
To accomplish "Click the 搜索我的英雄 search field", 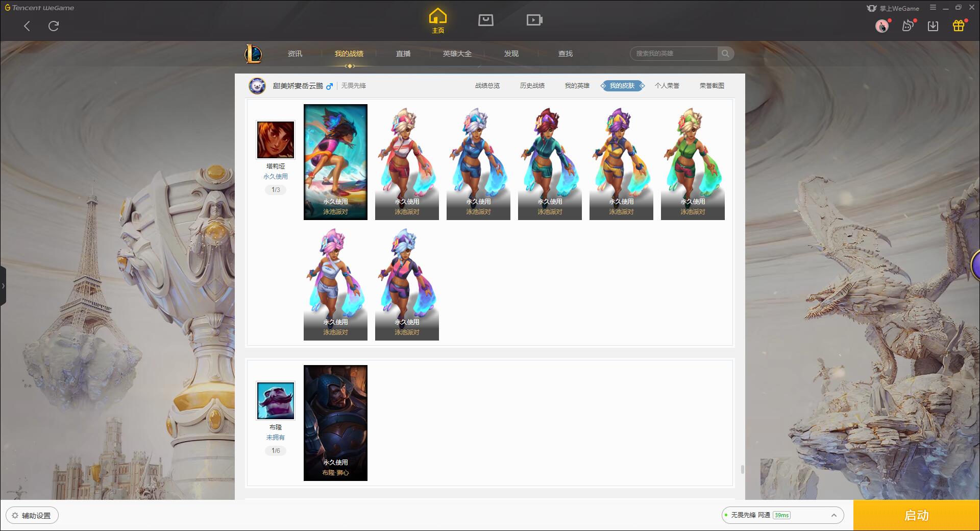I will pyautogui.click(x=674, y=54).
